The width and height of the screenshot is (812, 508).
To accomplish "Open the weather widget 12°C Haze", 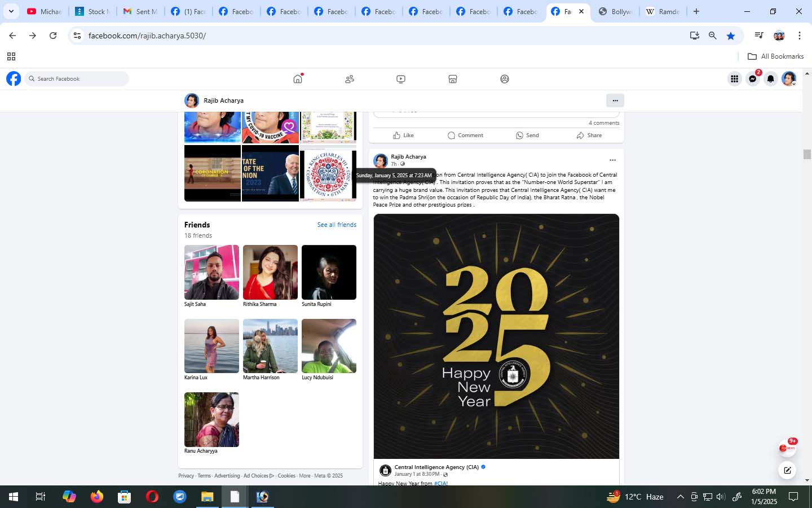I will (x=635, y=497).
